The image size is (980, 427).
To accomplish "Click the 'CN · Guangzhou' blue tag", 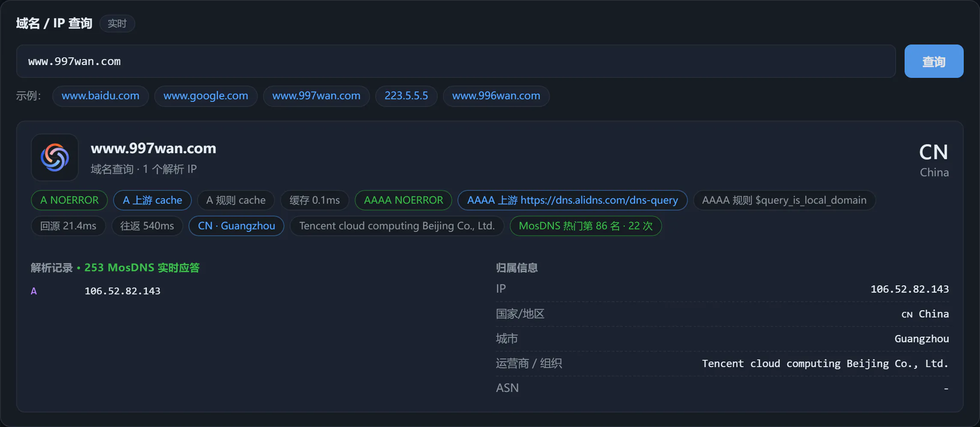I will point(236,226).
